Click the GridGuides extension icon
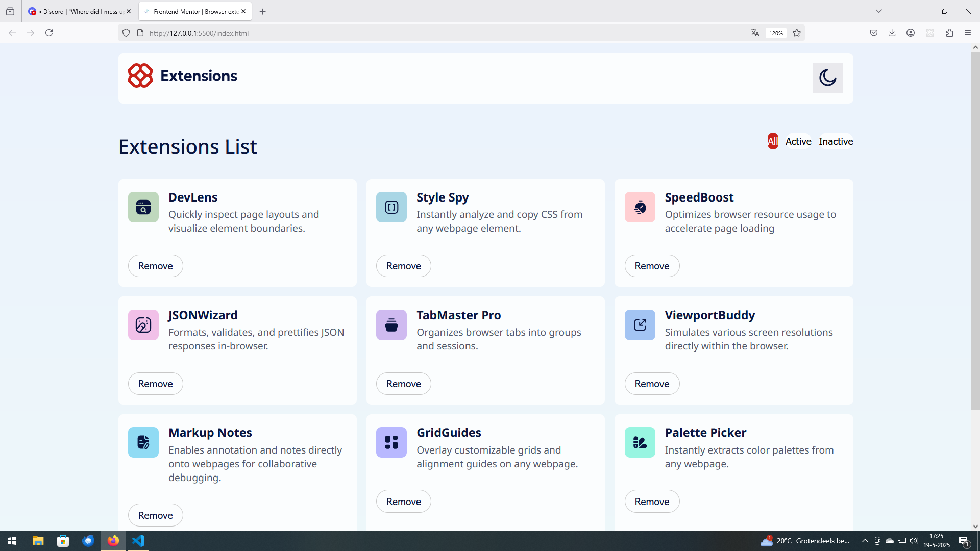The width and height of the screenshot is (980, 551). [x=391, y=442]
